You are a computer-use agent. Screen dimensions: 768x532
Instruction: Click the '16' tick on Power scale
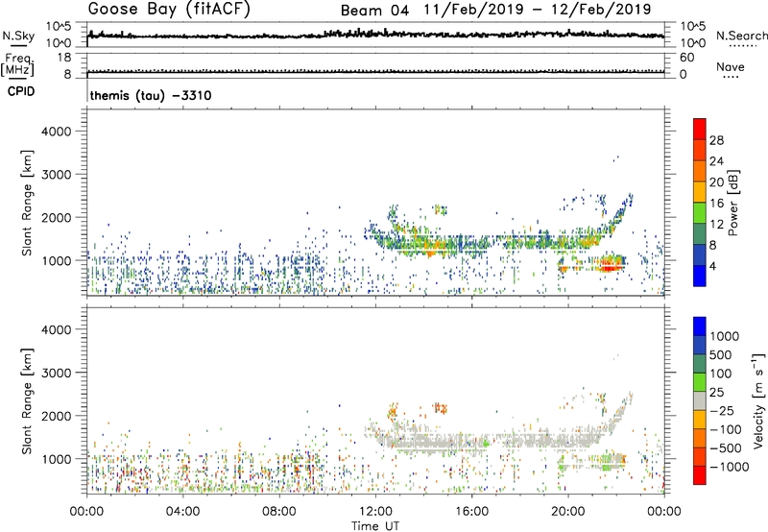(716, 204)
